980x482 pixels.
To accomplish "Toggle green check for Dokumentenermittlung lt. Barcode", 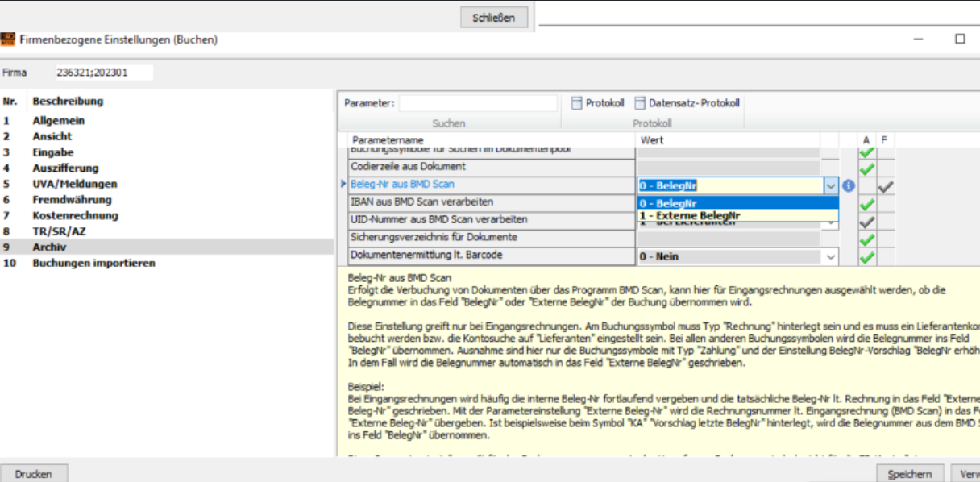I will [x=866, y=257].
